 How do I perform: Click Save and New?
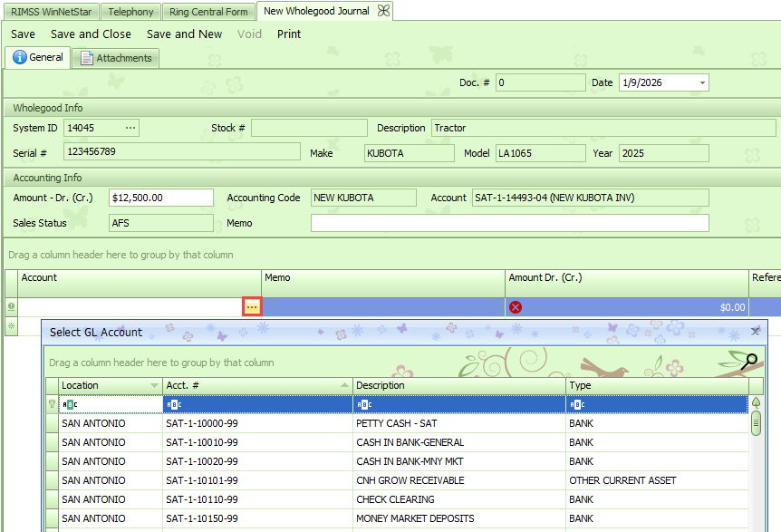pos(184,34)
